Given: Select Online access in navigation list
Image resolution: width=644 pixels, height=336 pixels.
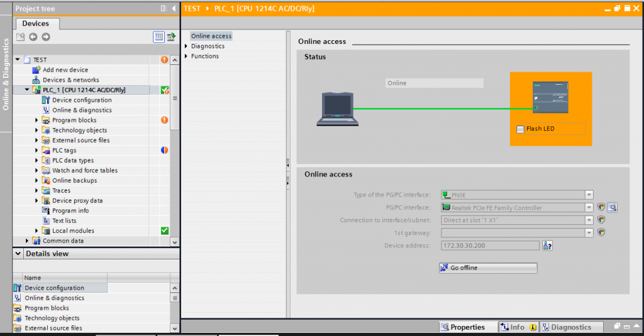Looking at the screenshot, I should [211, 36].
